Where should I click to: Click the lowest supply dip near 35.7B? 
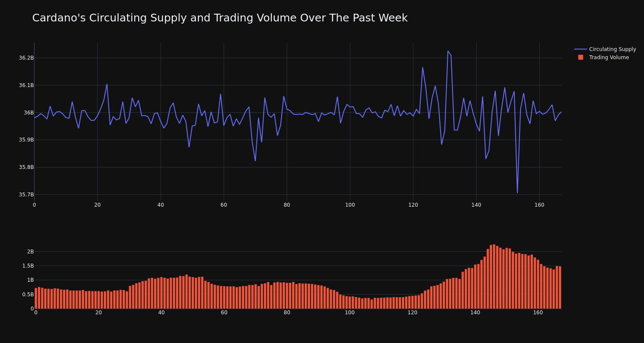(x=517, y=193)
